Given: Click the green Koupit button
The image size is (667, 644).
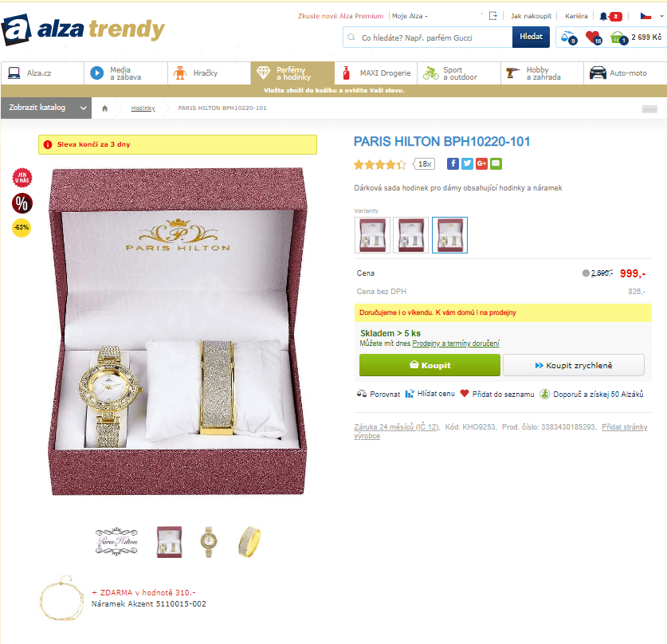Looking at the screenshot, I should tap(430, 365).
